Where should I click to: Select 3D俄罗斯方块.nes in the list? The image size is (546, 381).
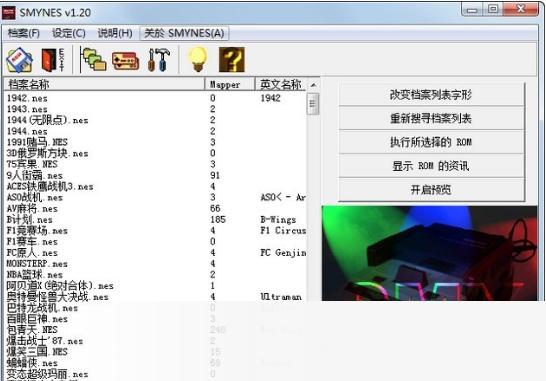coord(47,153)
